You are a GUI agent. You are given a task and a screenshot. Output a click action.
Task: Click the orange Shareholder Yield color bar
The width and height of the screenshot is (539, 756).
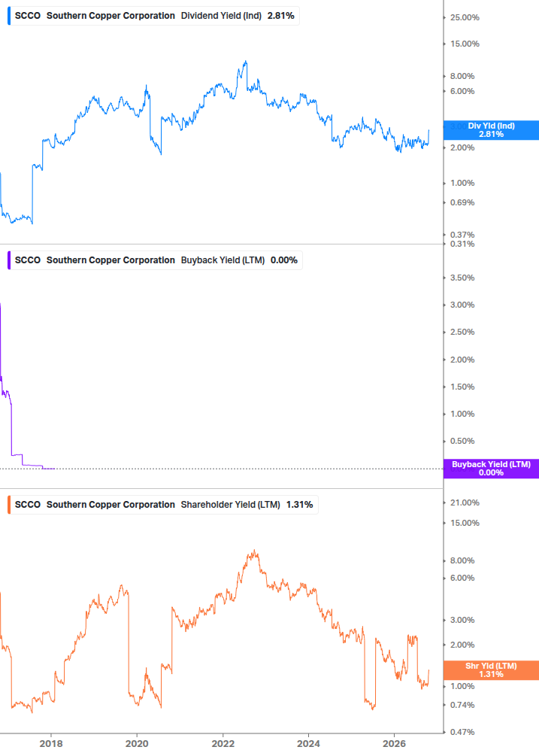tap(9, 505)
